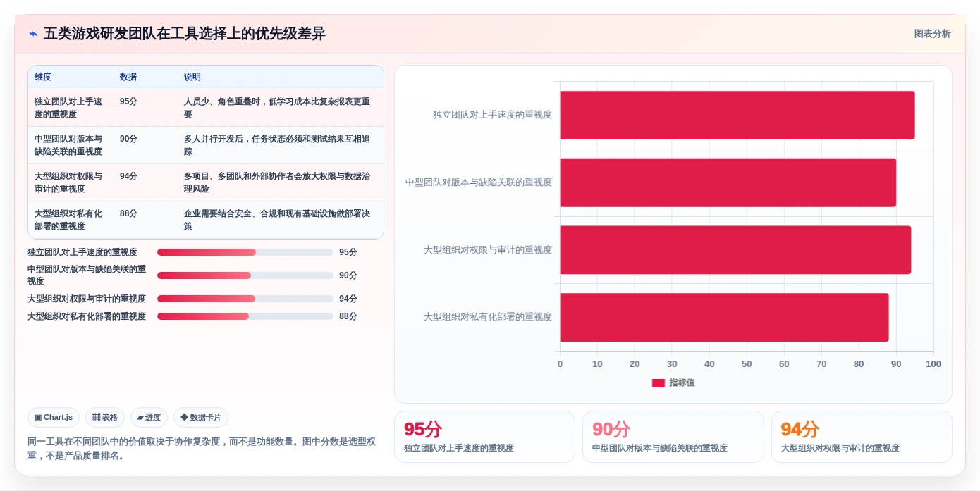Open the 94分 data card

click(862, 437)
